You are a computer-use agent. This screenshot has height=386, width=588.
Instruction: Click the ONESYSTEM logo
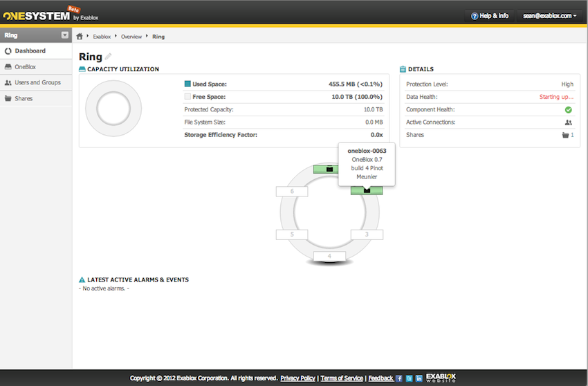[37, 16]
